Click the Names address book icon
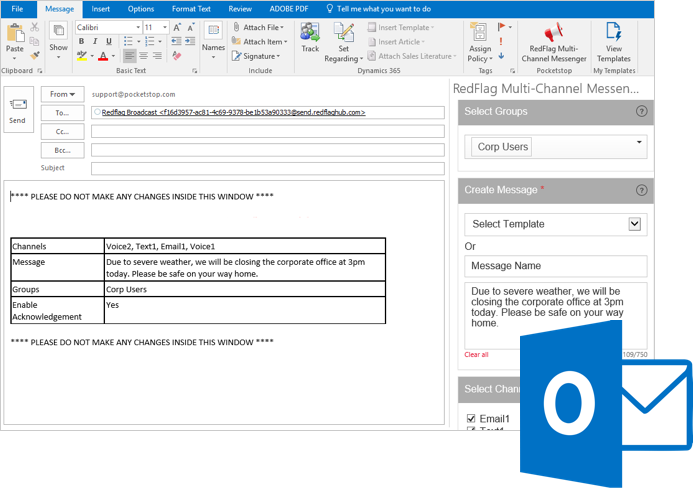This screenshot has width=693, height=488. pyautogui.click(x=213, y=37)
